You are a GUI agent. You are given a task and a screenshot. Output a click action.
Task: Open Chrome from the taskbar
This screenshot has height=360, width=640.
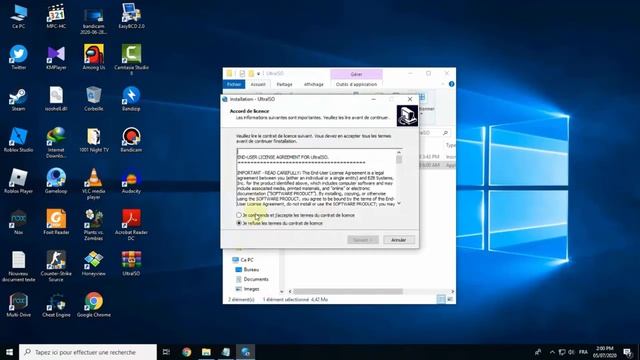[187, 352]
